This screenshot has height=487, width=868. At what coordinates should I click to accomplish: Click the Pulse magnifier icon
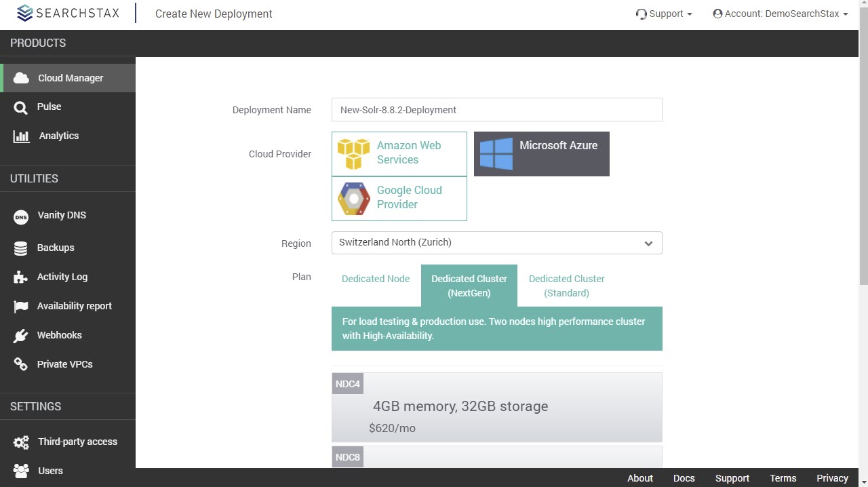[21, 107]
